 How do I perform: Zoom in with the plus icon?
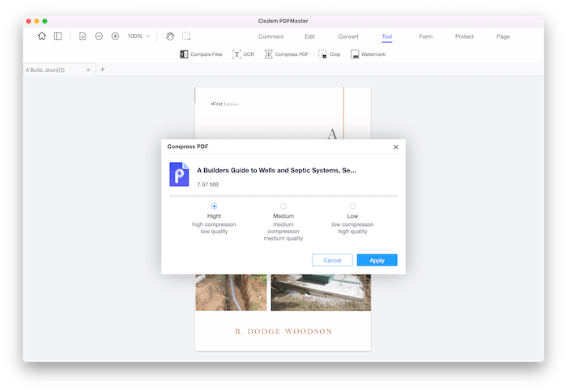[x=115, y=36]
